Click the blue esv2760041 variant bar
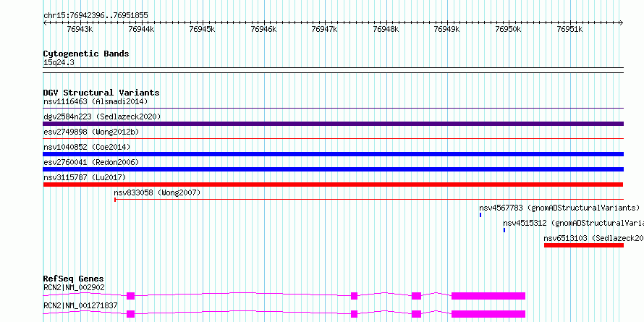This screenshot has width=644, height=322. (333, 169)
